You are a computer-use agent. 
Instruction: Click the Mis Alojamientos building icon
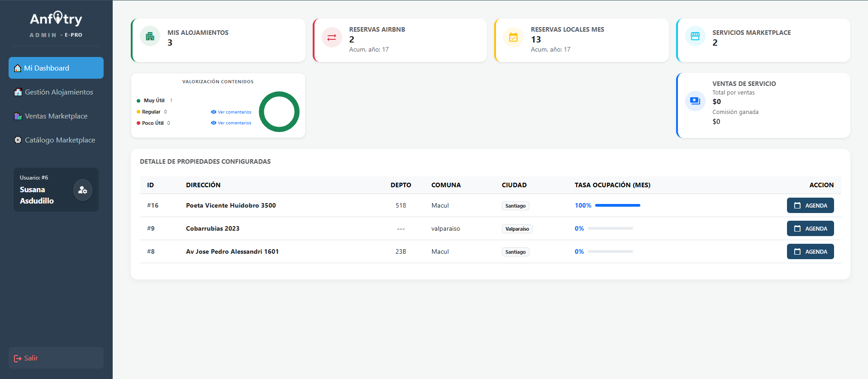(150, 36)
